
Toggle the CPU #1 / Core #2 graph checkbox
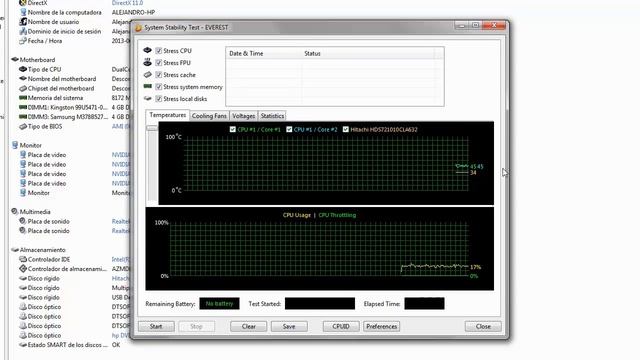(x=289, y=129)
